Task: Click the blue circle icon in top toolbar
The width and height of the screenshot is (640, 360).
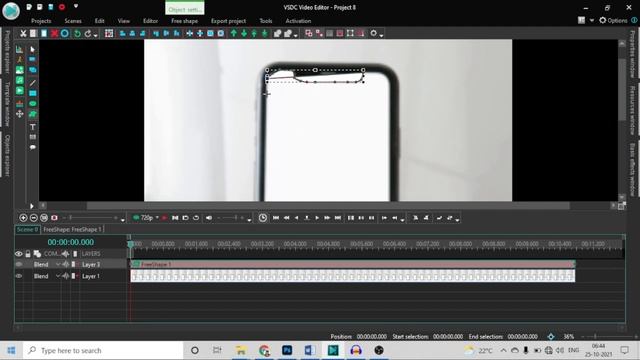Action: (65, 33)
